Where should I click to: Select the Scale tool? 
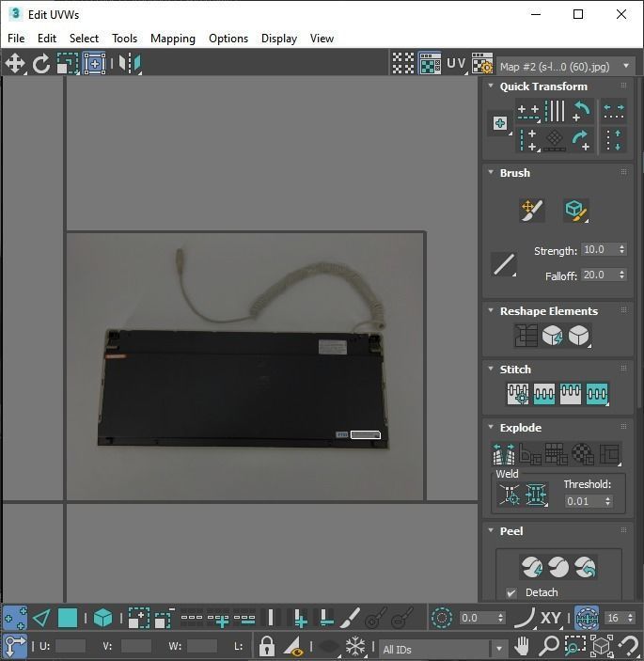pyautogui.click(x=68, y=64)
